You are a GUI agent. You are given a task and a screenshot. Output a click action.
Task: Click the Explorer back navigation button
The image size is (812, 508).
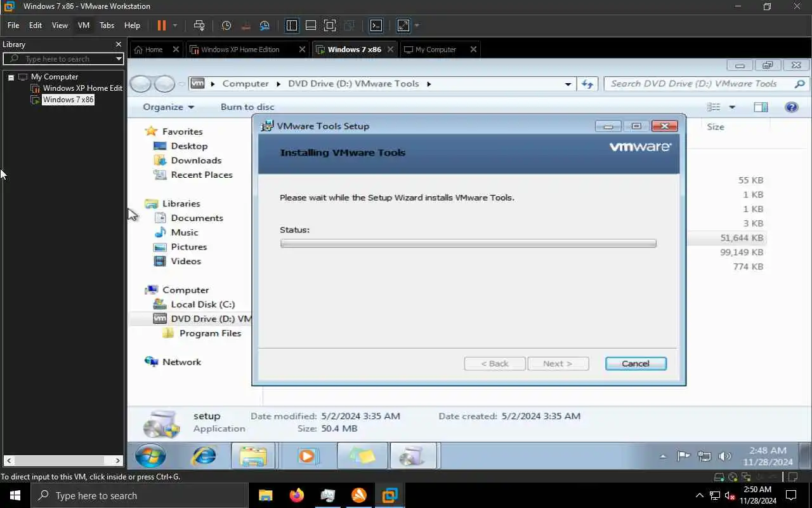141,84
